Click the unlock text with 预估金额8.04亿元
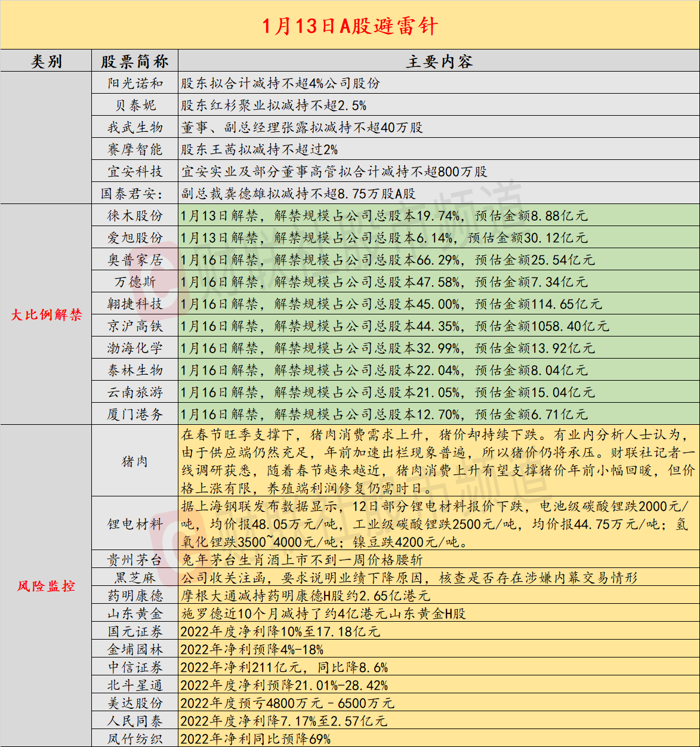 tap(384, 370)
